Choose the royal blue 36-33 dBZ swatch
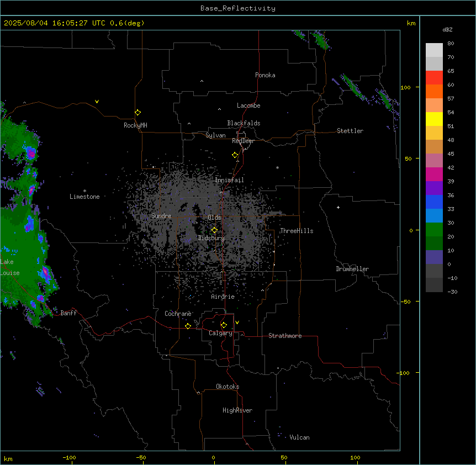 [434, 202]
